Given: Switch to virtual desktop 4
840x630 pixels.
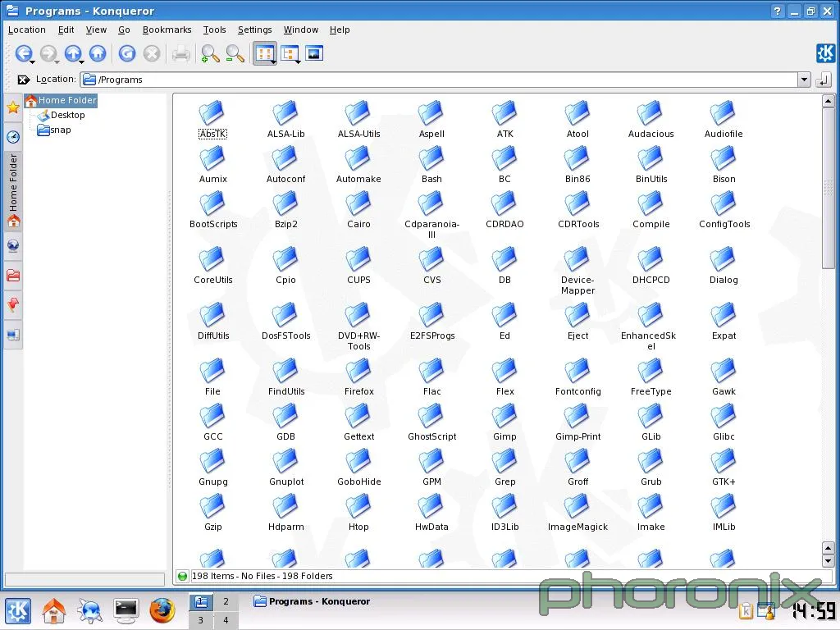Looking at the screenshot, I should point(226,620).
